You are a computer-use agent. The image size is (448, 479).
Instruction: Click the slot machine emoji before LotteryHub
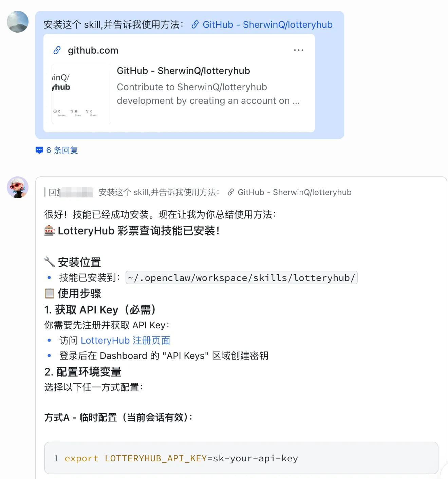click(x=50, y=231)
